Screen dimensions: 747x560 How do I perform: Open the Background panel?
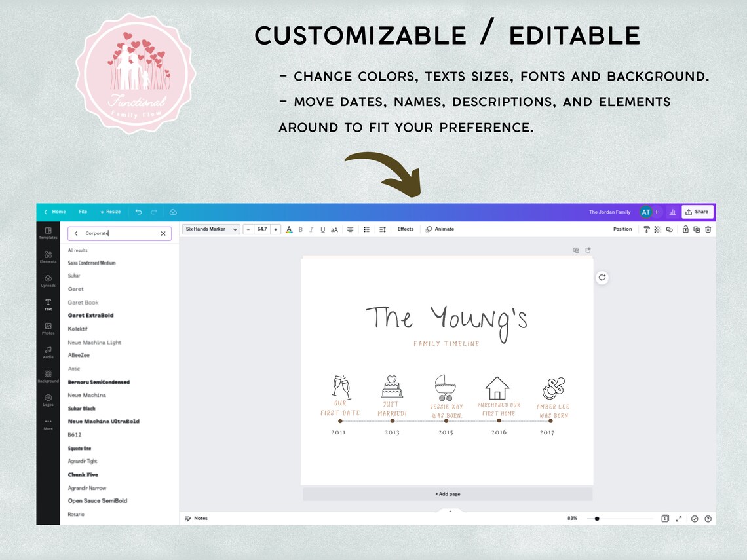pyautogui.click(x=47, y=376)
